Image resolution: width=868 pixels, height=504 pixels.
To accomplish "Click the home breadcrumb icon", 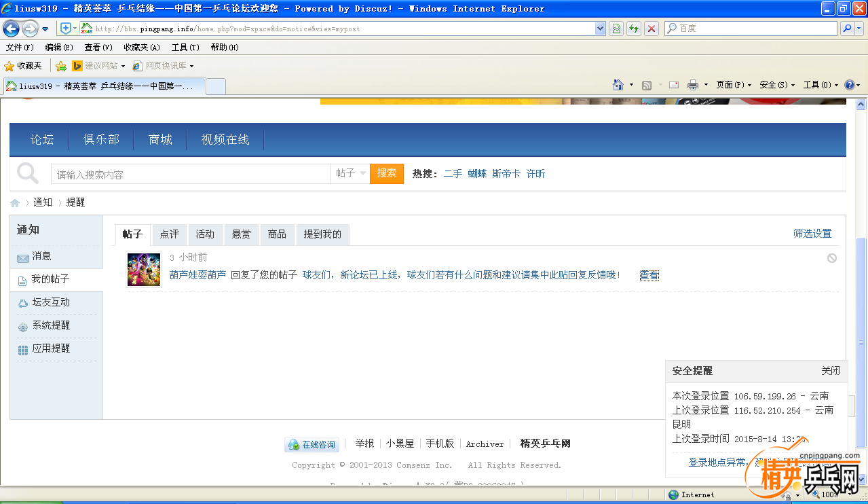I will pos(14,202).
